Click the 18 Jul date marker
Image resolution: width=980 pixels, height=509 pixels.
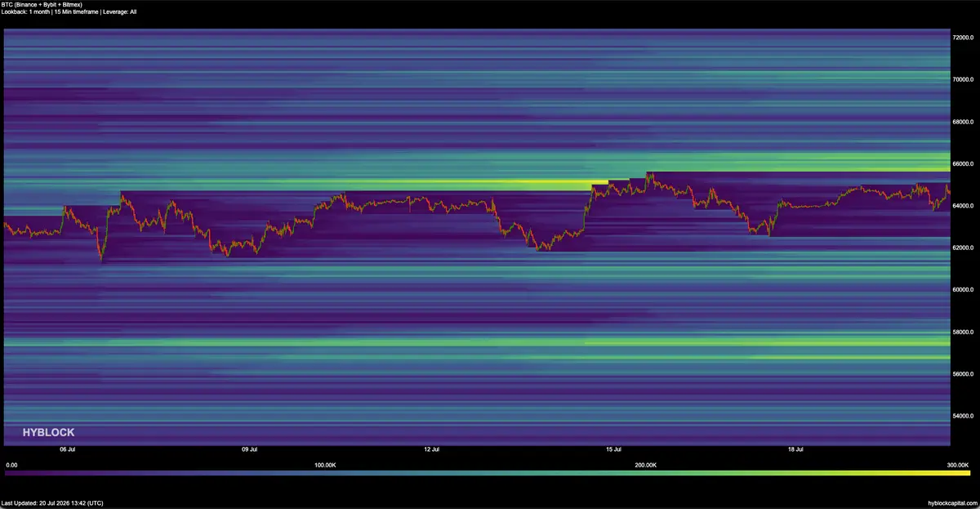pos(796,449)
